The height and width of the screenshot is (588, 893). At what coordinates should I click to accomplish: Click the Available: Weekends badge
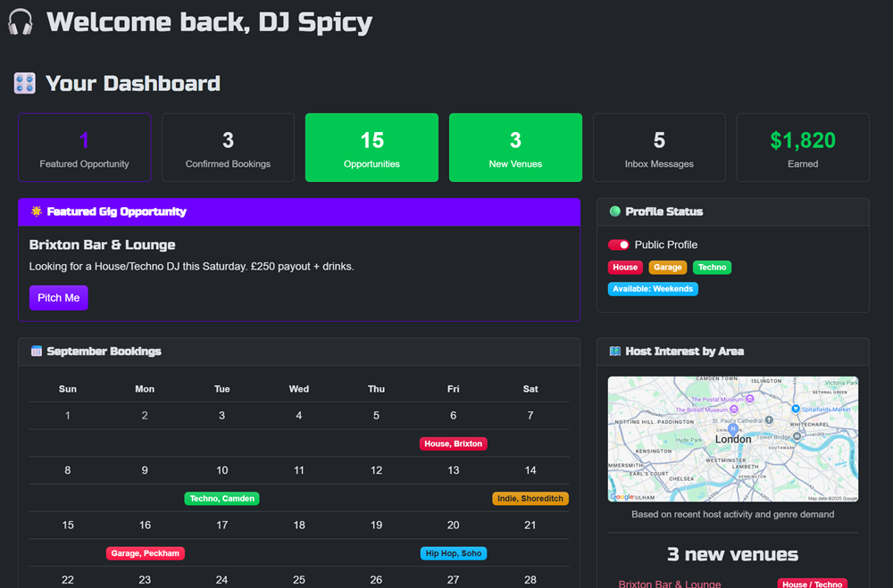point(653,289)
